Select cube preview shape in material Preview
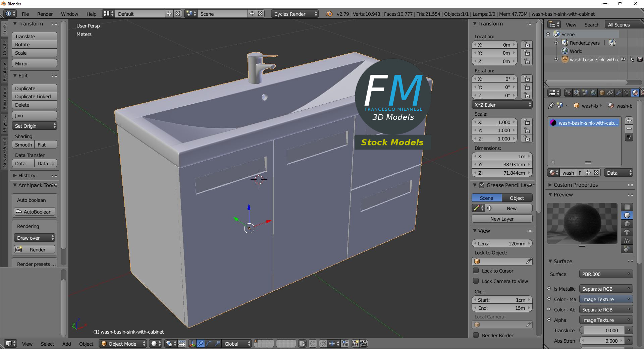 coord(627,224)
